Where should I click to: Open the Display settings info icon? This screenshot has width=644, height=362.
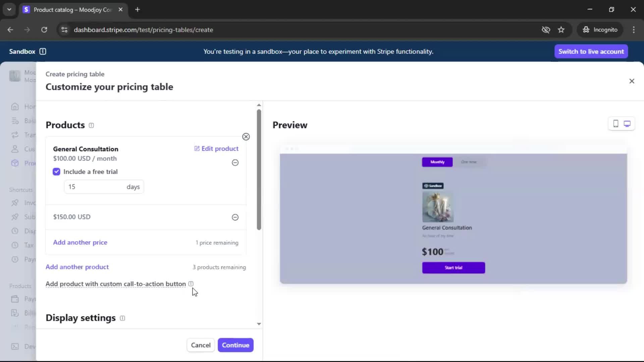click(x=122, y=318)
